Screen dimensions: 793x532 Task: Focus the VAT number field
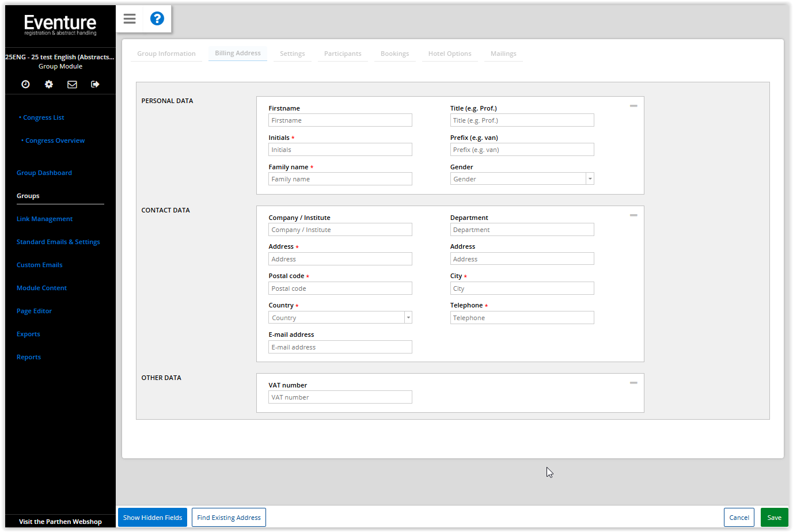tap(340, 397)
